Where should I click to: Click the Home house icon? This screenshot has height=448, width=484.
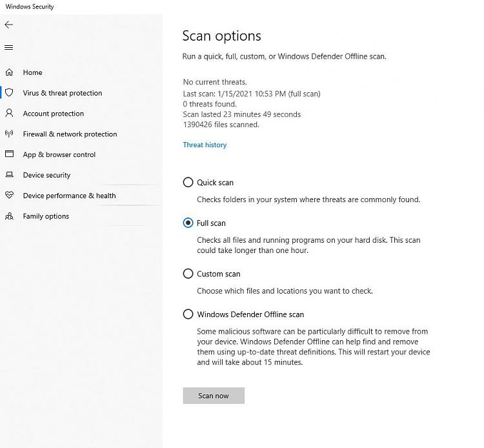[x=9, y=72]
